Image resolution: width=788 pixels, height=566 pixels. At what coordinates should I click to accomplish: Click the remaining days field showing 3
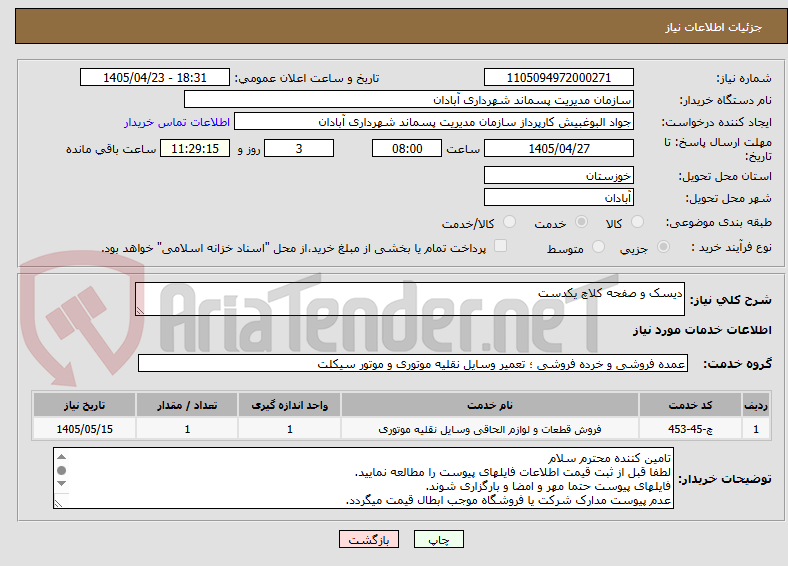coord(299,148)
